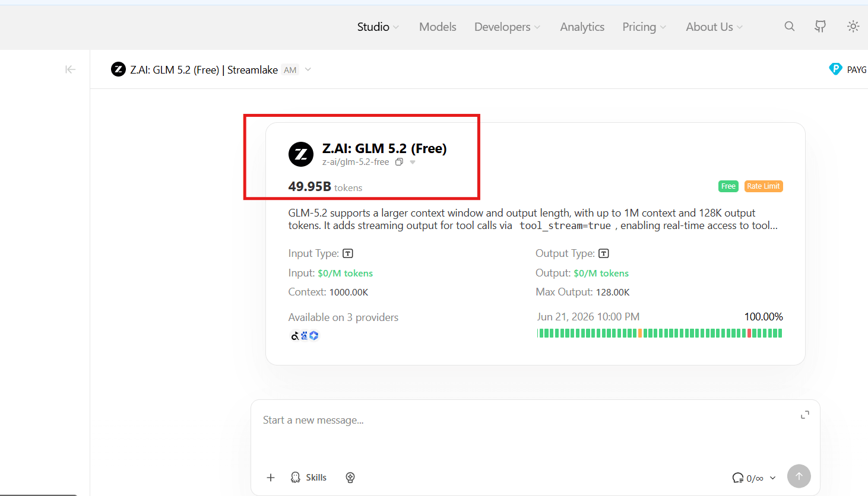Click the Z.AI: GLM 5.2 (Free) card title

coord(384,148)
